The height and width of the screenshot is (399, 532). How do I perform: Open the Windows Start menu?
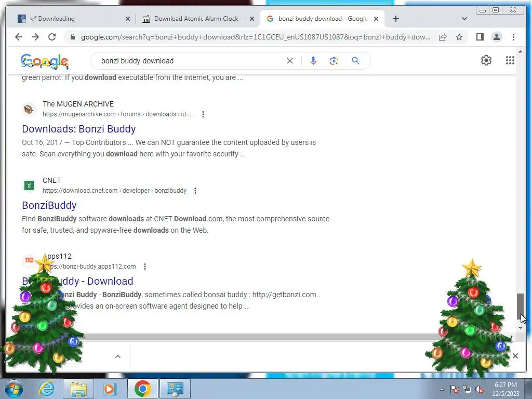[x=14, y=389]
